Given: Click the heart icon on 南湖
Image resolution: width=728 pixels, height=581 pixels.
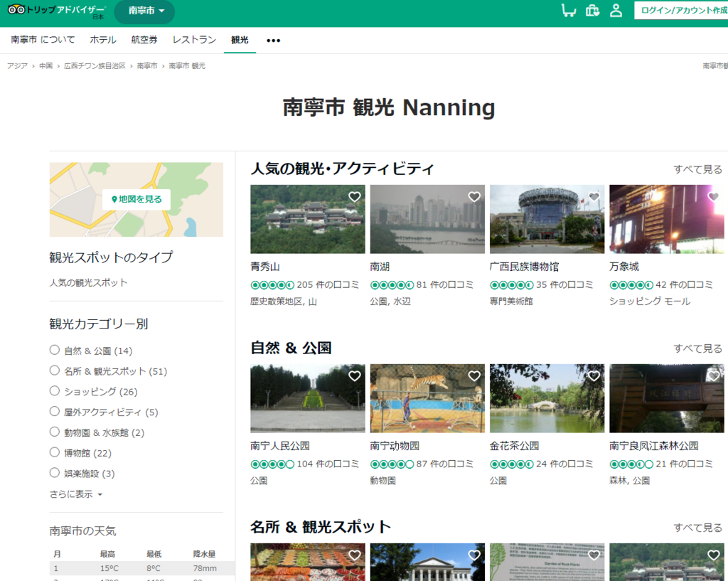Looking at the screenshot, I should (x=473, y=196).
